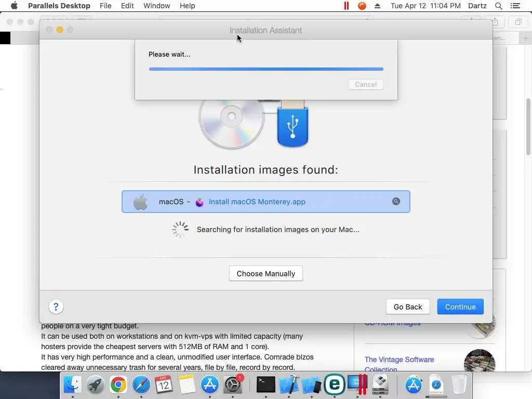Click the Dartz user name in menu bar

tap(477, 6)
